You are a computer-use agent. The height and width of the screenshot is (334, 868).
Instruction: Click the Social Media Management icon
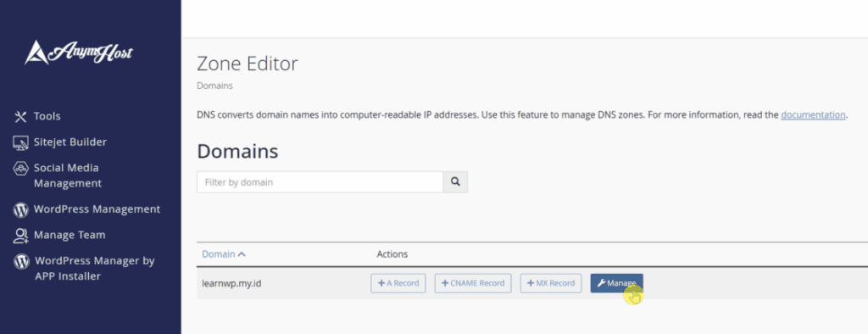coord(20,169)
